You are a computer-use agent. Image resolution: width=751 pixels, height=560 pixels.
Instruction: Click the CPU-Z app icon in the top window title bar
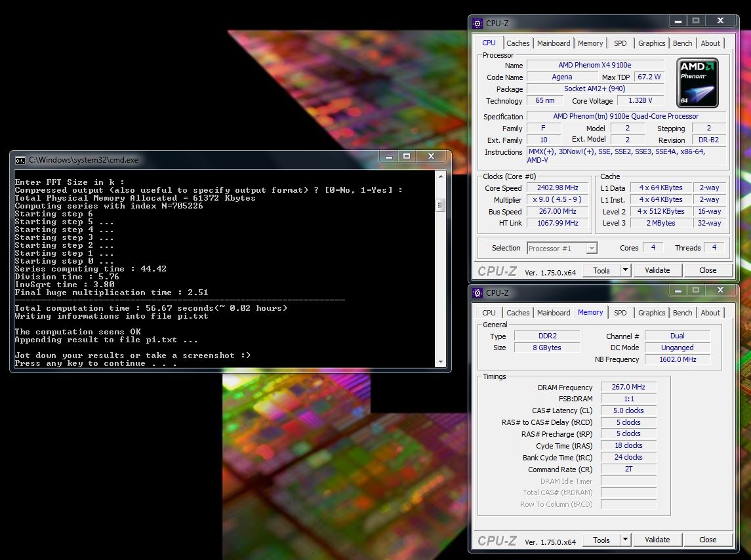(x=477, y=23)
